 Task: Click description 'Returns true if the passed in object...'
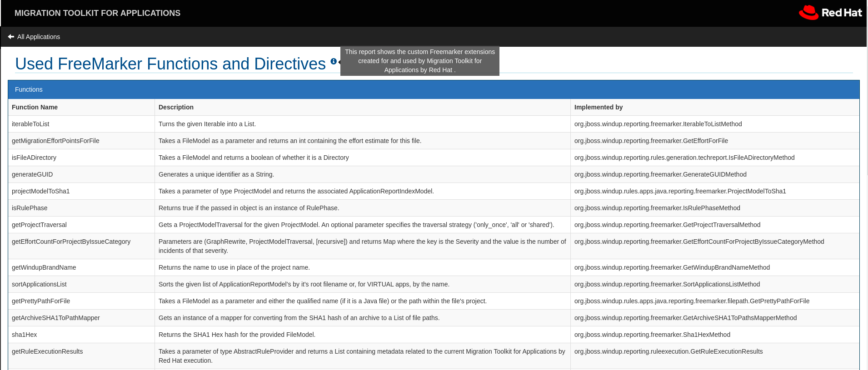pyautogui.click(x=249, y=208)
